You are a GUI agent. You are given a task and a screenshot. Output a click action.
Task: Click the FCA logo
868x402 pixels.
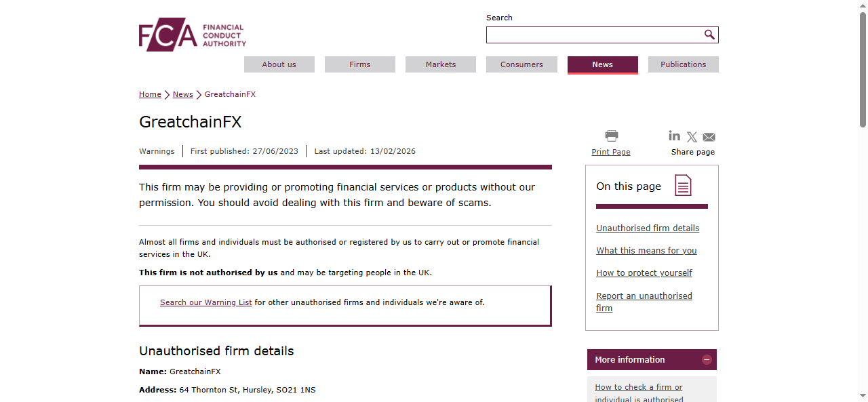coord(192,35)
